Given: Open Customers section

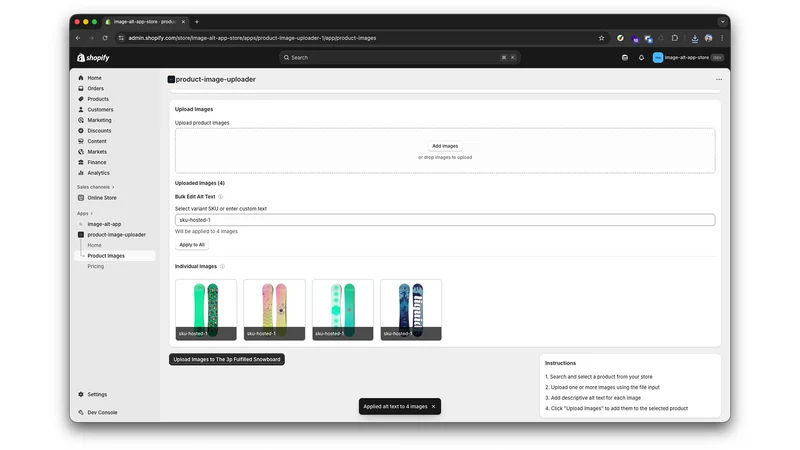Looking at the screenshot, I should (x=100, y=110).
